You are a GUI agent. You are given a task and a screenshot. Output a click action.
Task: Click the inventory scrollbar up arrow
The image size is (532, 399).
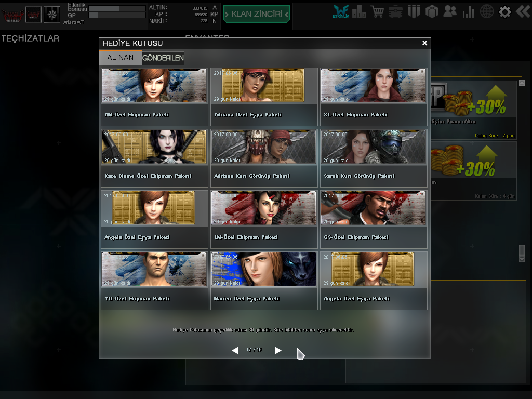click(x=522, y=83)
